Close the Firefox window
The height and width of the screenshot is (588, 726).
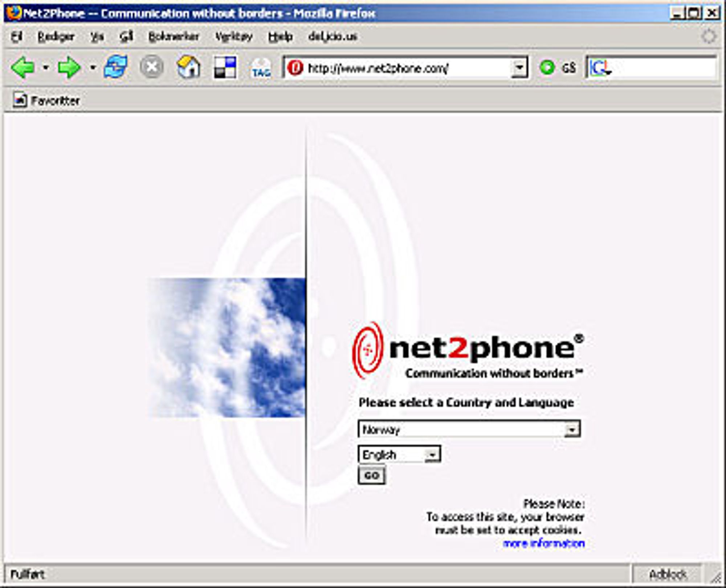coord(712,14)
